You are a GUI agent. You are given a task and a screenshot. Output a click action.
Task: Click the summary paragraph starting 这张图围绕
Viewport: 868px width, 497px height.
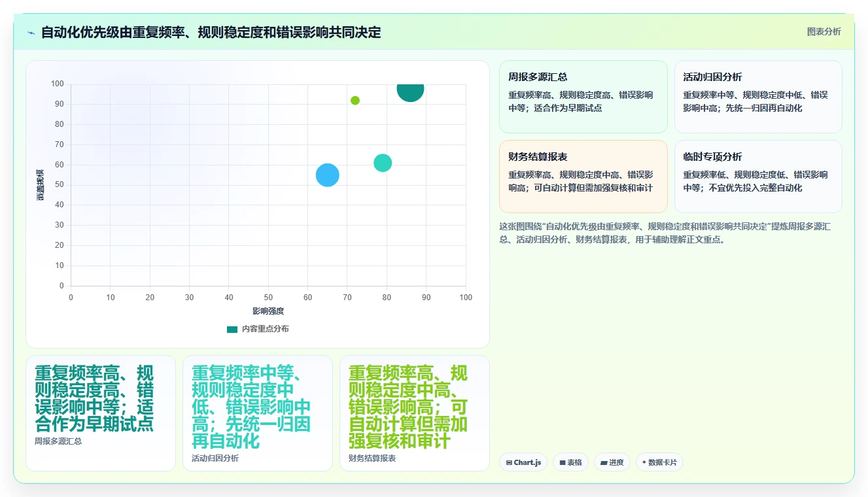click(x=665, y=233)
